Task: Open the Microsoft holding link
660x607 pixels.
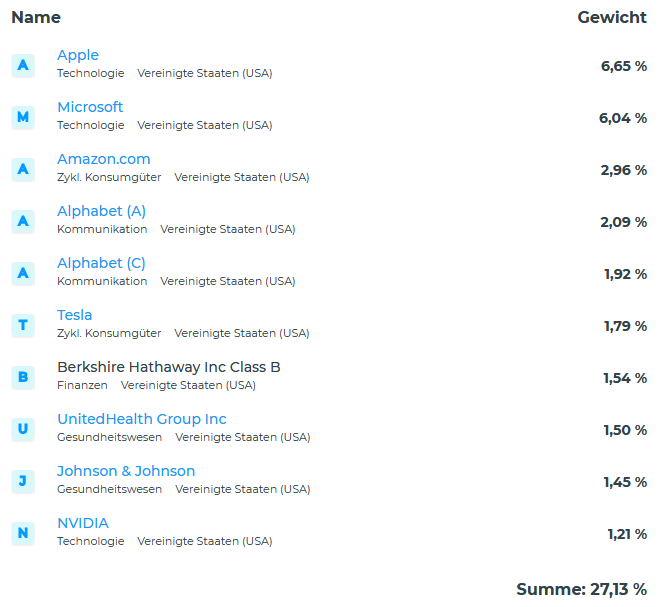Action: pyautogui.click(x=90, y=107)
